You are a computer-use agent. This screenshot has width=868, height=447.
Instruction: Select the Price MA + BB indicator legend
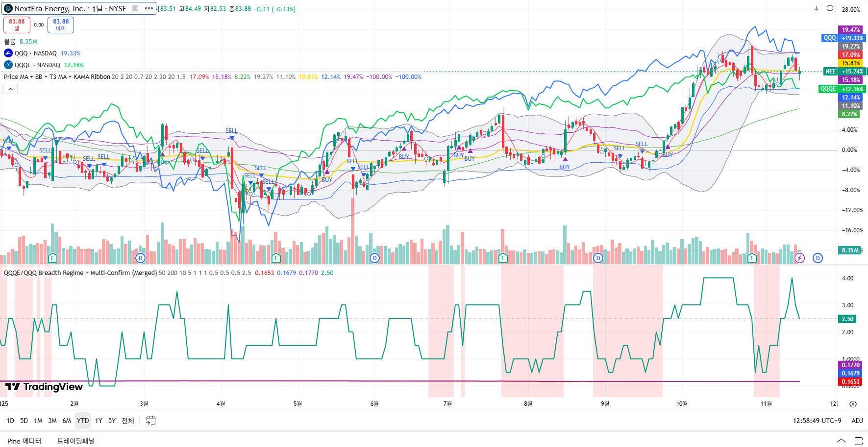point(57,77)
